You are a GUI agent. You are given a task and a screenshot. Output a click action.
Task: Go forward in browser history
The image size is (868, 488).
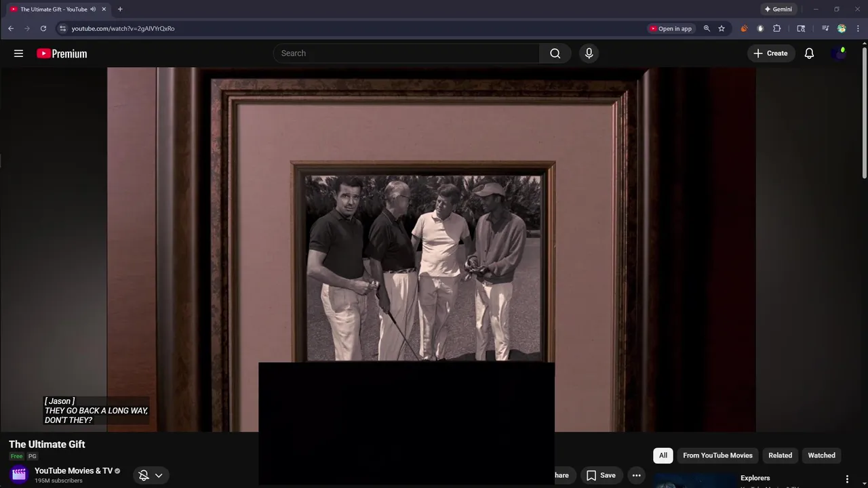tap(27, 28)
